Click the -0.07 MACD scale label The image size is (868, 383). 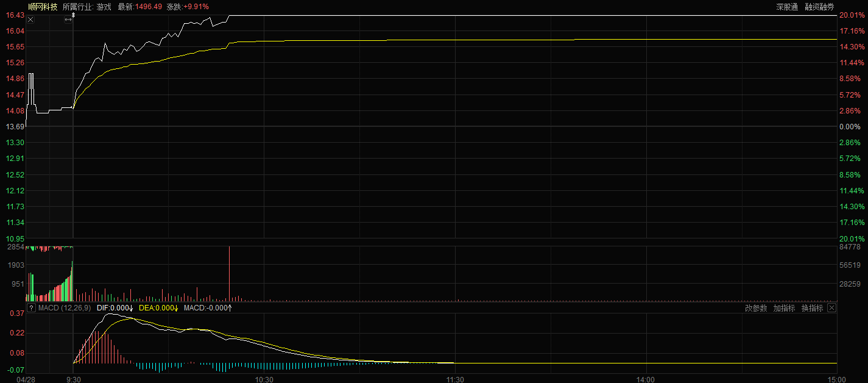pyautogui.click(x=16, y=370)
